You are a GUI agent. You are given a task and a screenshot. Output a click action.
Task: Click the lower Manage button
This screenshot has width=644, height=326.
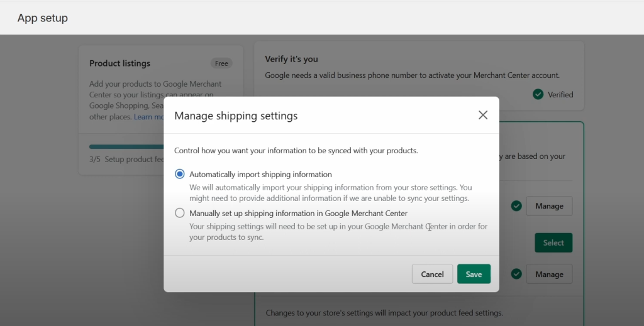pos(549,274)
